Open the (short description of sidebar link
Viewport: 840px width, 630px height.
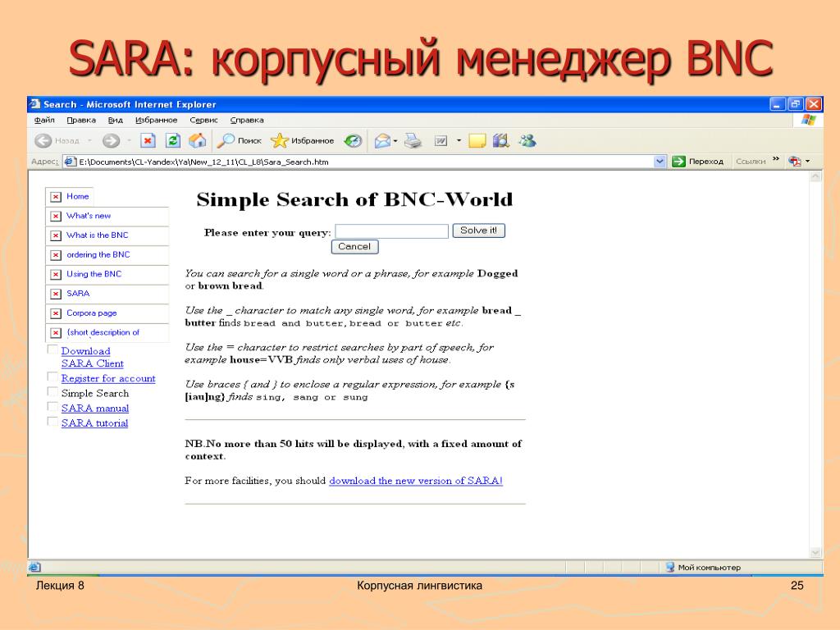tap(103, 332)
